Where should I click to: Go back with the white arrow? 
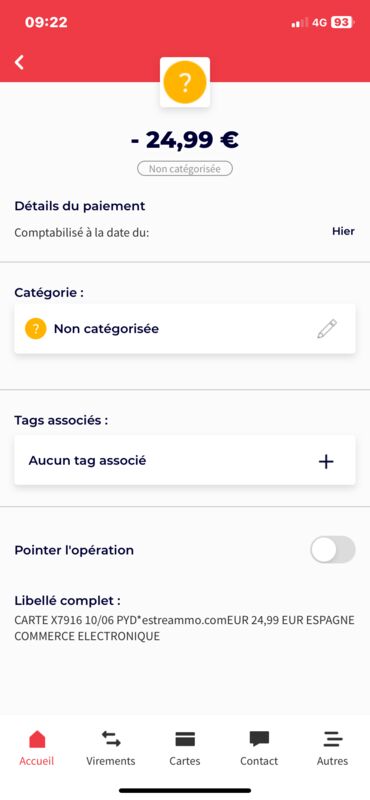[x=19, y=62]
